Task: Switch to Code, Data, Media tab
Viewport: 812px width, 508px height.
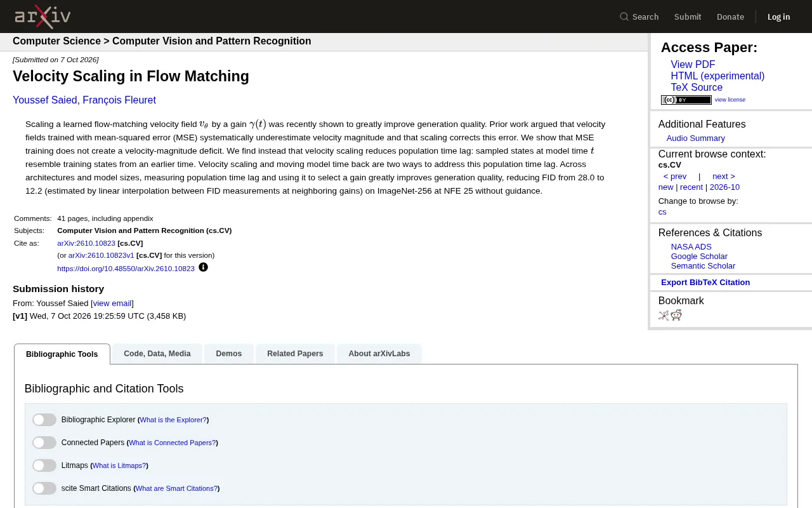Action: [x=157, y=354]
